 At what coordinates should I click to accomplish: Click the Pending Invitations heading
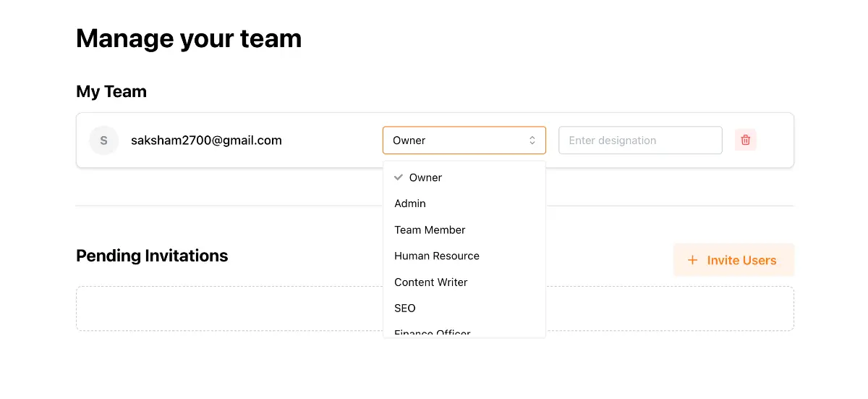point(152,256)
